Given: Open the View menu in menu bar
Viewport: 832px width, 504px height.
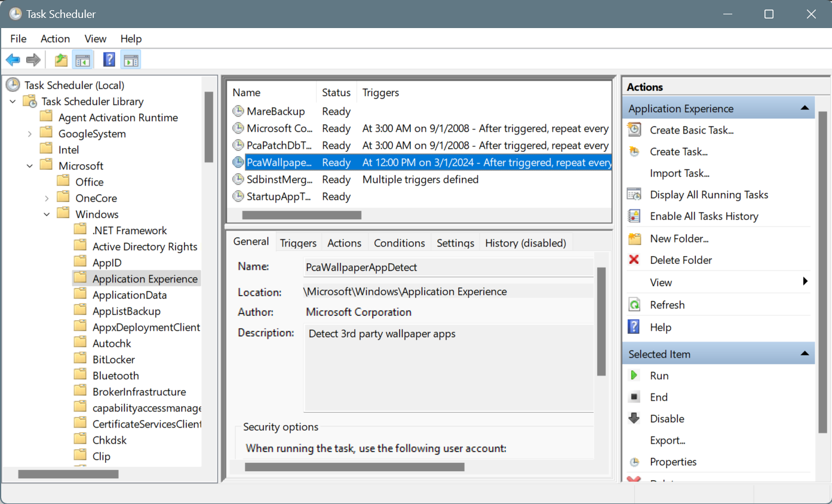Looking at the screenshot, I should point(96,38).
